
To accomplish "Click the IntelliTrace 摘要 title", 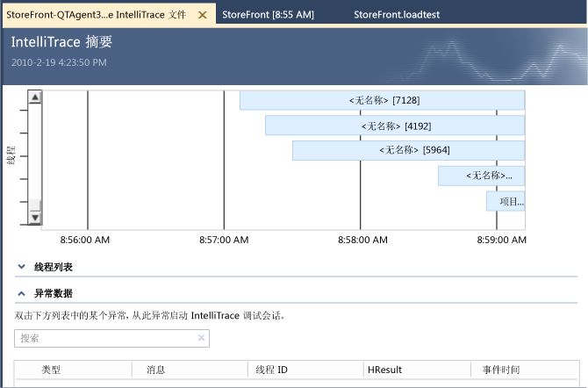I will coord(61,41).
